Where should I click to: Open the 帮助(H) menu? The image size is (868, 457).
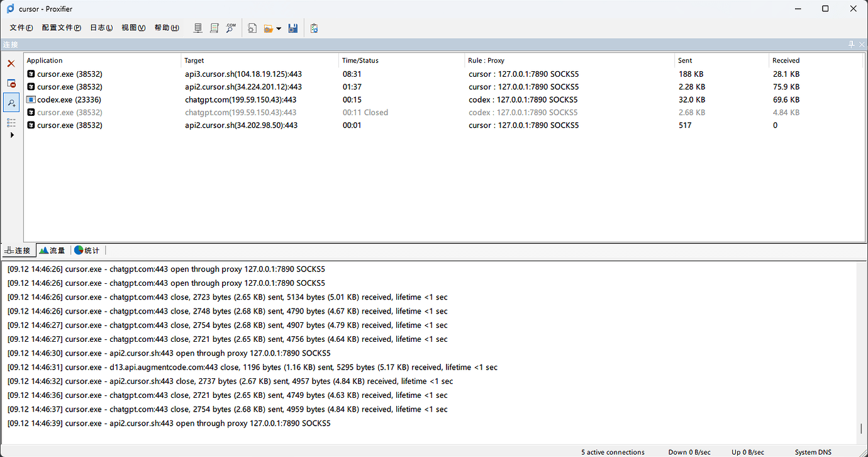pyautogui.click(x=167, y=28)
